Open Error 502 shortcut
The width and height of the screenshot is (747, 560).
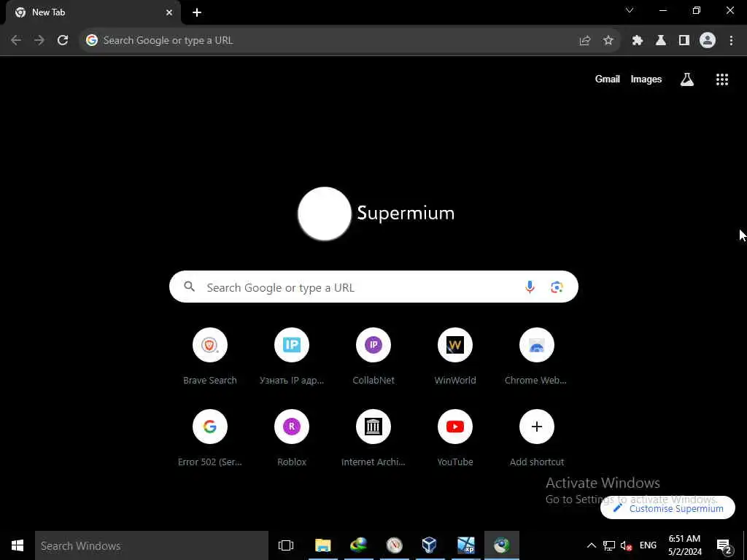pyautogui.click(x=210, y=437)
